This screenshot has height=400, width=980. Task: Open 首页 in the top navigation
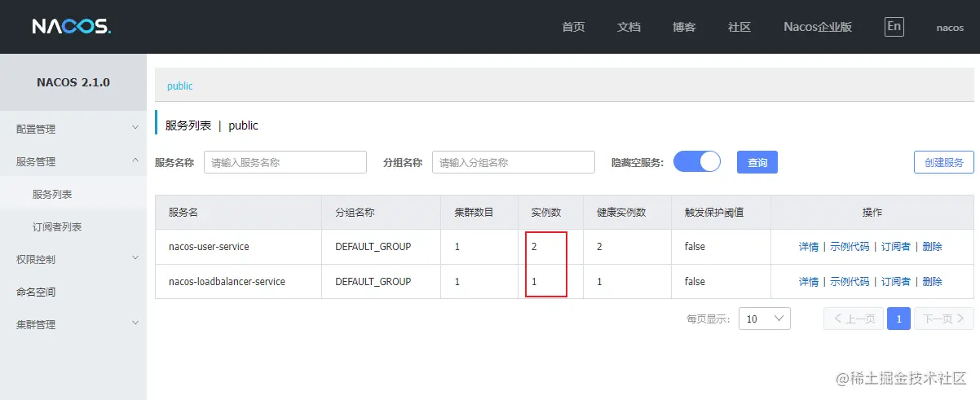tap(573, 27)
